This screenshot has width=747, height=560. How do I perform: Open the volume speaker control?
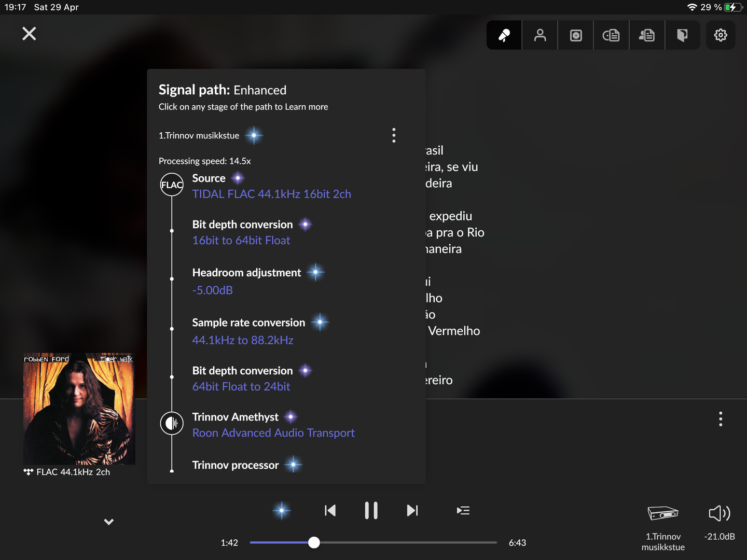tap(720, 513)
